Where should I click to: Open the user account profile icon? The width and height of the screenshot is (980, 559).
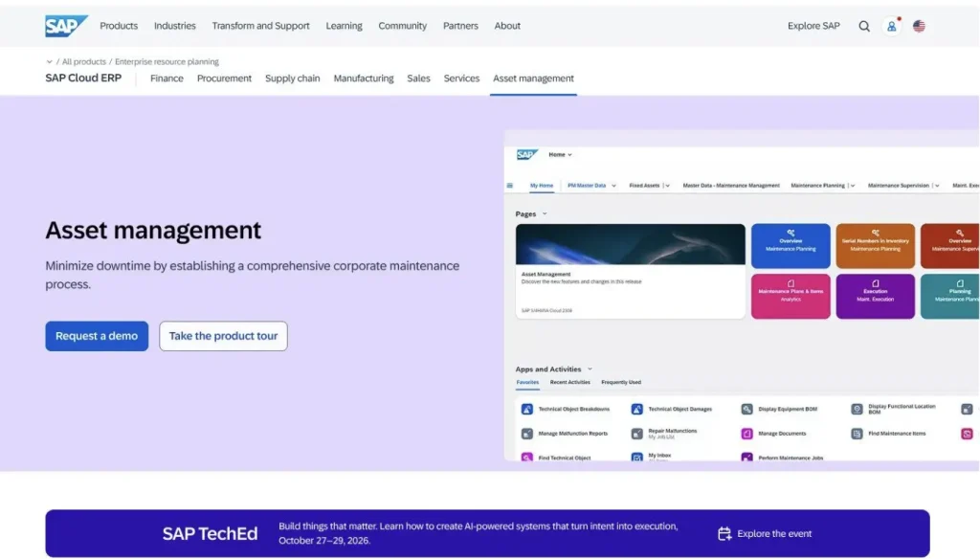(x=891, y=26)
